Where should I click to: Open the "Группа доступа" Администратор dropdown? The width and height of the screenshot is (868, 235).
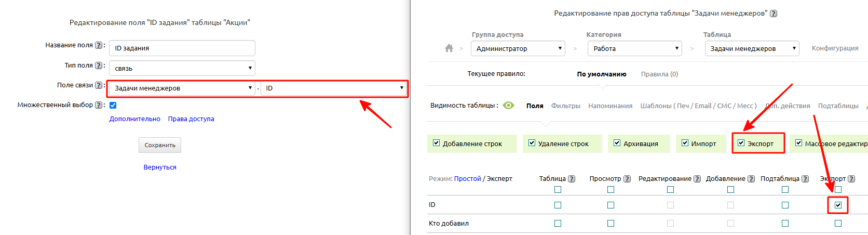point(518,48)
